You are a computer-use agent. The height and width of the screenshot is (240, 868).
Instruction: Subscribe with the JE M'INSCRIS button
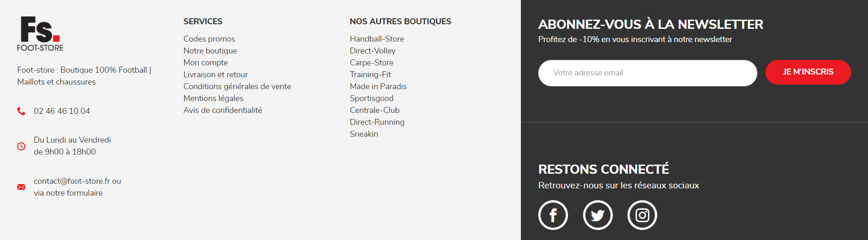(808, 72)
